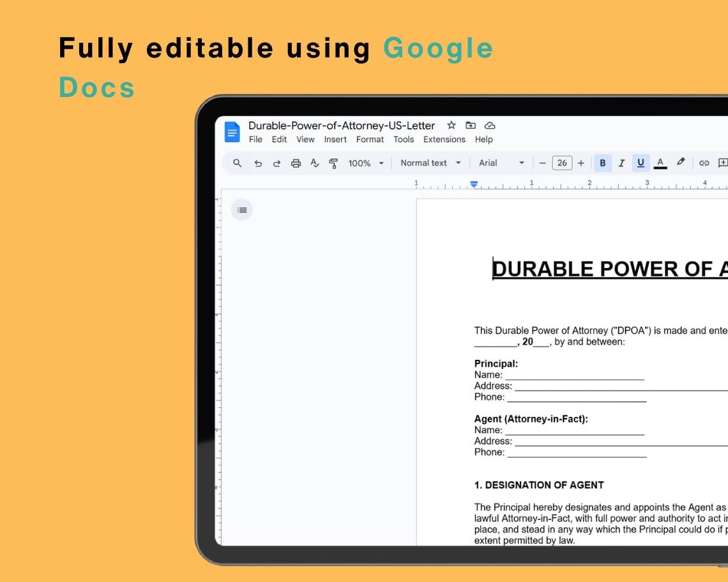Decrease font size with minus button
This screenshot has width=728, height=582.
click(x=542, y=163)
